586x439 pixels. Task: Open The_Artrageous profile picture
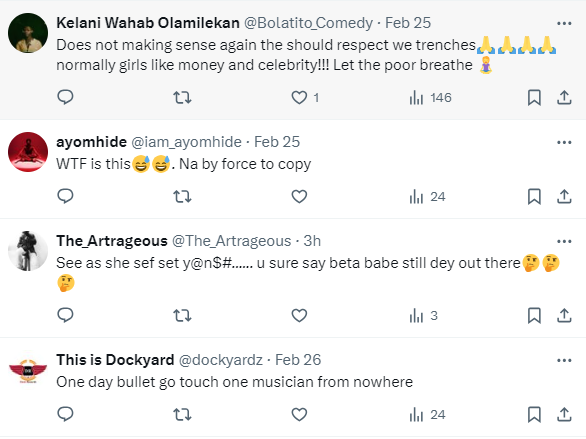28,251
